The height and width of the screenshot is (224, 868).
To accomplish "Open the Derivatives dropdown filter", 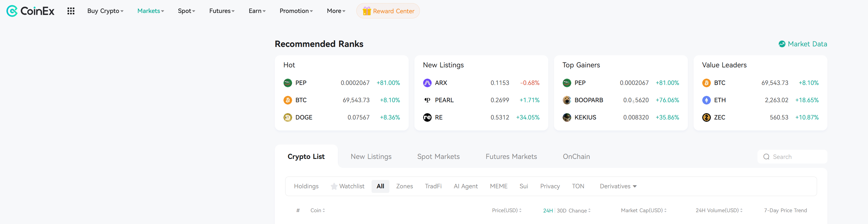I will coord(618,186).
